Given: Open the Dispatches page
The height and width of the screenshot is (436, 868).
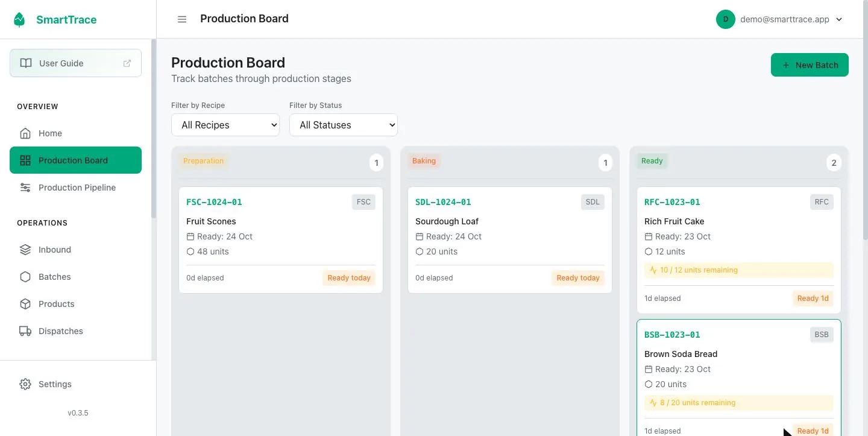Looking at the screenshot, I should pyautogui.click(x=75, y=331).
